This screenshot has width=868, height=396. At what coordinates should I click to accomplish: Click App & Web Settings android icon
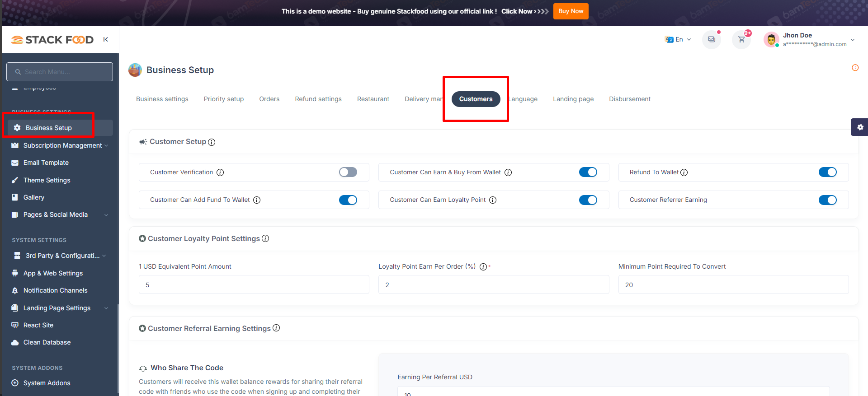(15, 273)
